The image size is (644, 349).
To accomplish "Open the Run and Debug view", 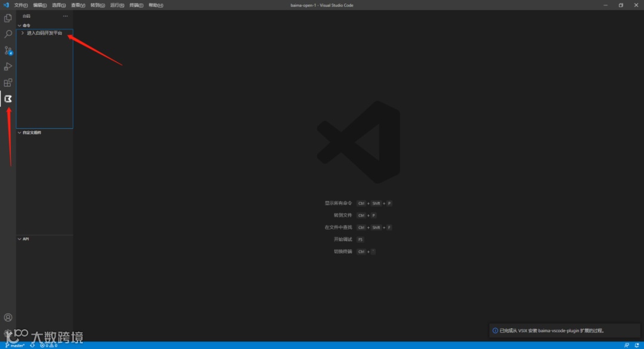I will pos(8,66).
